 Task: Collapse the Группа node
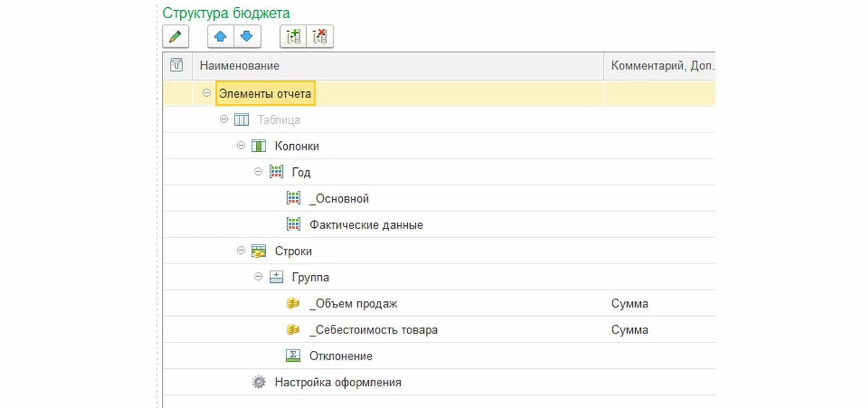pyautogui.click(x=259, y=277)
